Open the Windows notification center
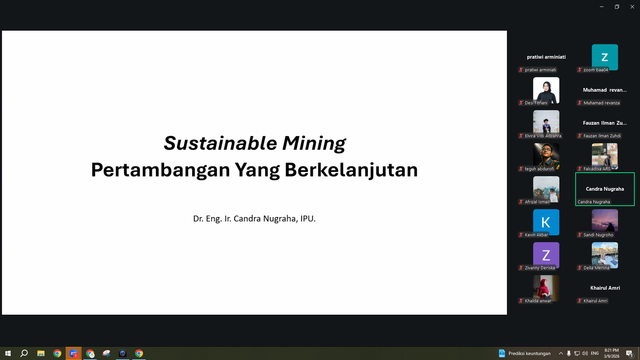Image resolution: width=640 pixels, height=360 pixels. click(630, 353)
